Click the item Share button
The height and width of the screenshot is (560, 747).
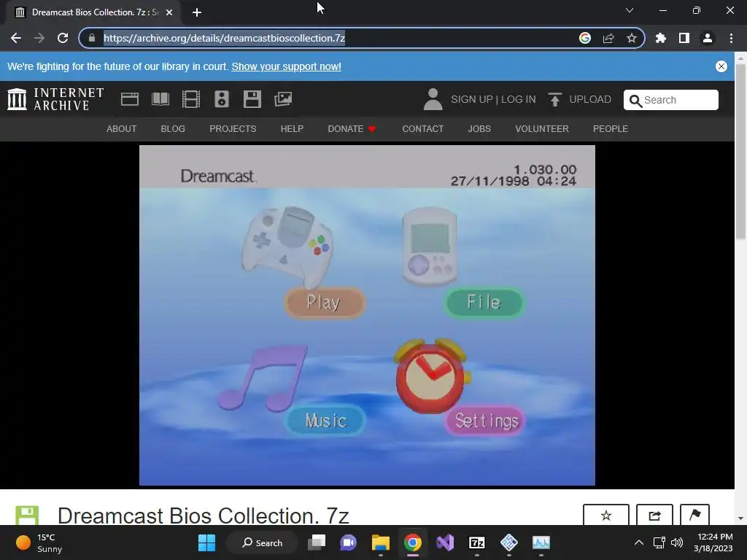tap(654, 516)
